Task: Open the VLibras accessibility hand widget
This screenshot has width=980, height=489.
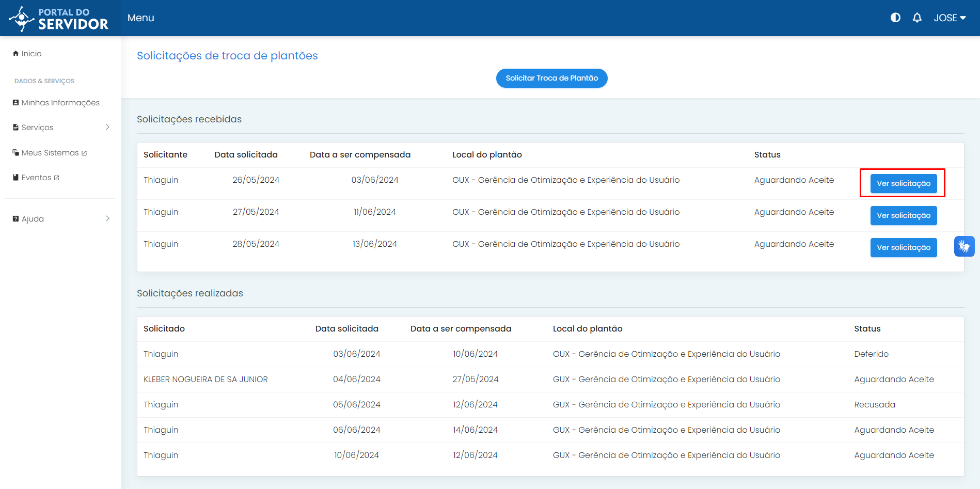Action: click(964, 246)
